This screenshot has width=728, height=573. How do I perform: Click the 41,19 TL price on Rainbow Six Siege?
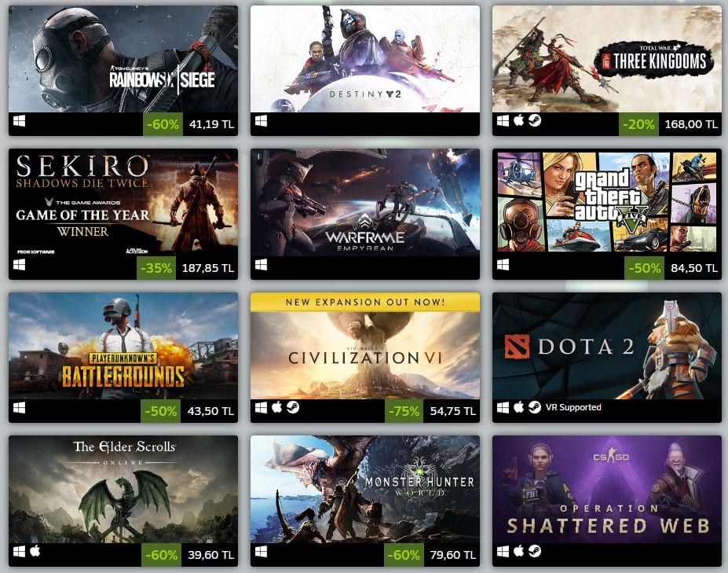[x=211, y=124]
